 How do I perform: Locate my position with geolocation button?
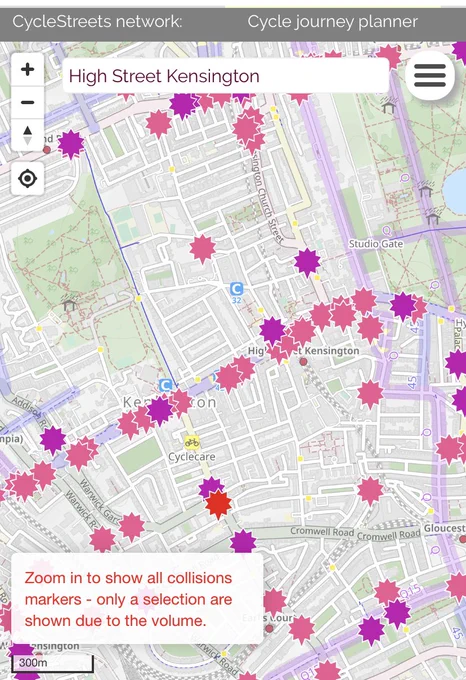click(x=27, y=178)
